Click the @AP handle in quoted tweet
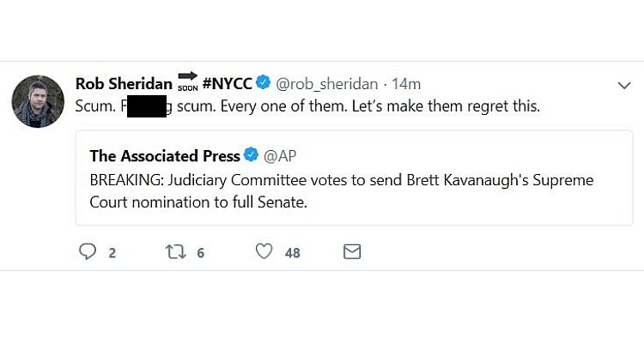 pos(279,155)
